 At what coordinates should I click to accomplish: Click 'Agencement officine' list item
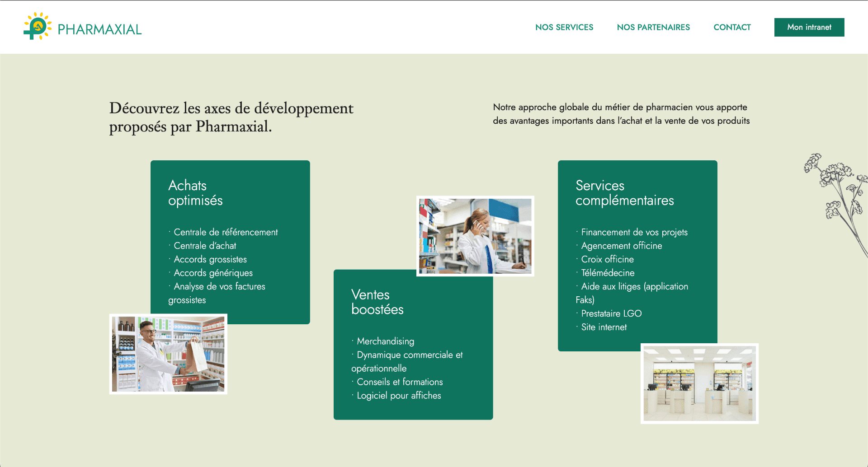pos(621,246)
